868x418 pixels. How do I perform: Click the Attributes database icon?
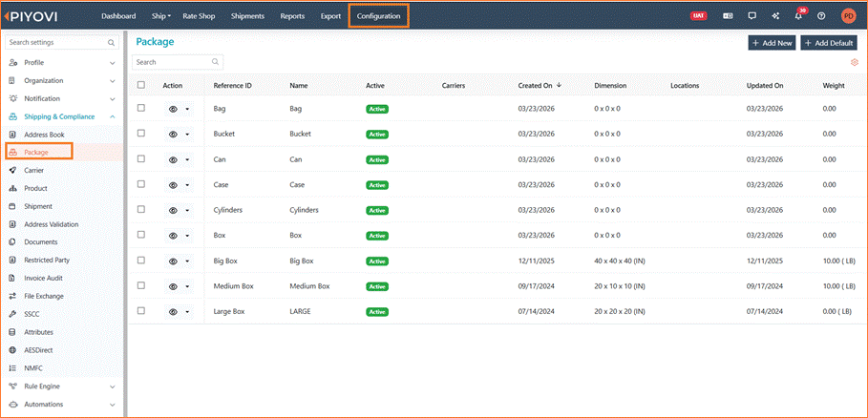coord(12,332)
